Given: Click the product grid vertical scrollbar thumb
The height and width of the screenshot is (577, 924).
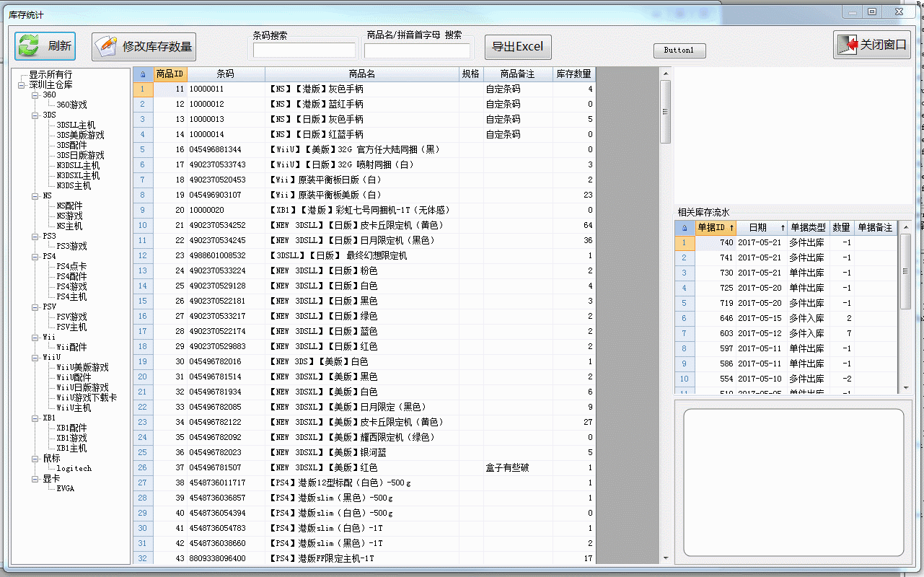Looking at the screenshot, I should tap(666, 112).
